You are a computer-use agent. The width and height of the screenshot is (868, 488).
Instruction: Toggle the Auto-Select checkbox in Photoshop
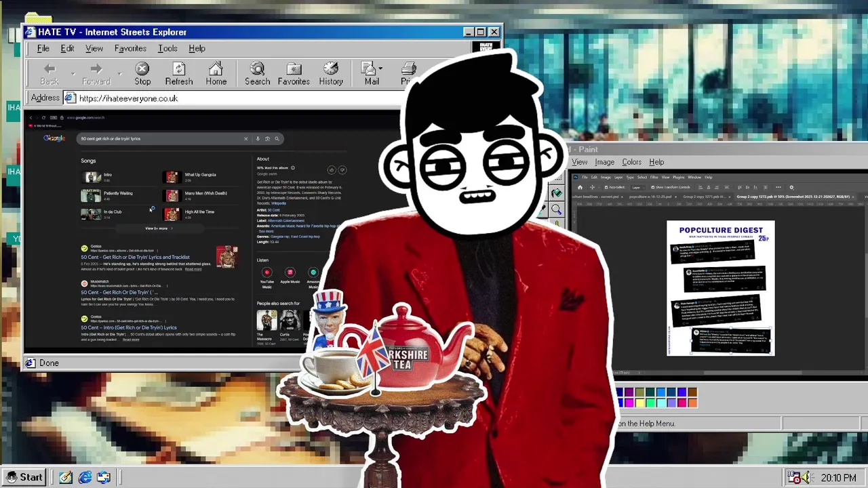click(x=606, y=188)
